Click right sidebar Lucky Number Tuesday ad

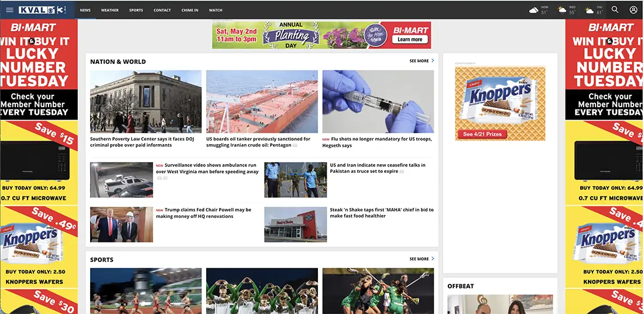pyautogui.click(x=605, y=70)
